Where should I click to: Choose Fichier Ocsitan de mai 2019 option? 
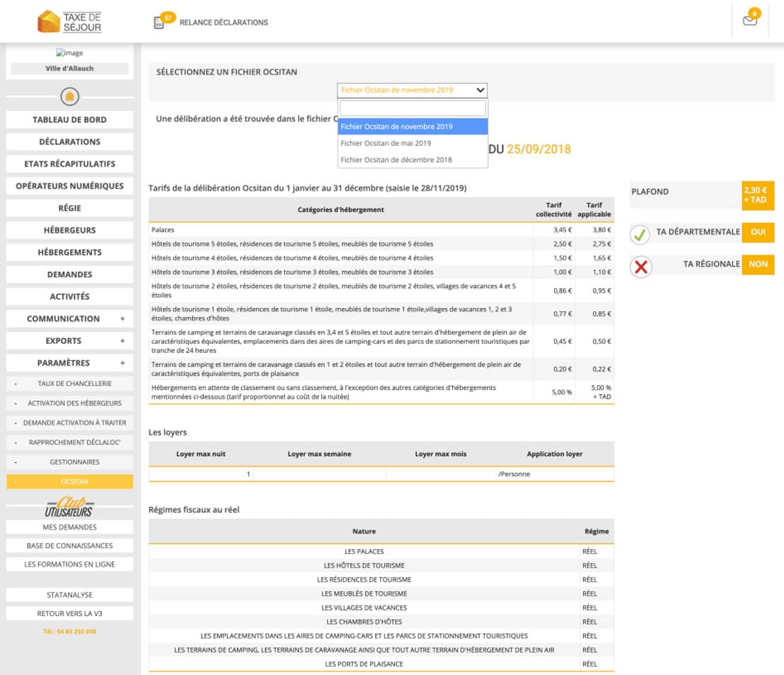click(413, 143)
